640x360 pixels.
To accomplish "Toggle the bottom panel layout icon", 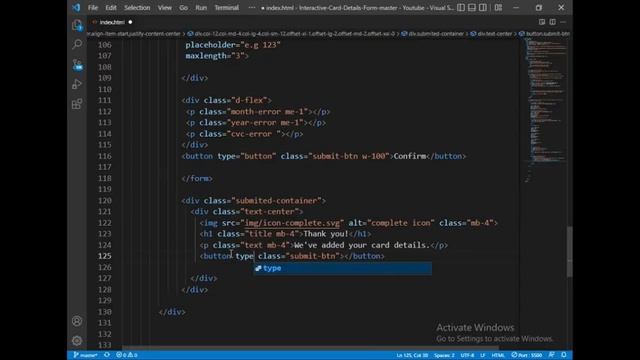I will [x=472, y=7].
